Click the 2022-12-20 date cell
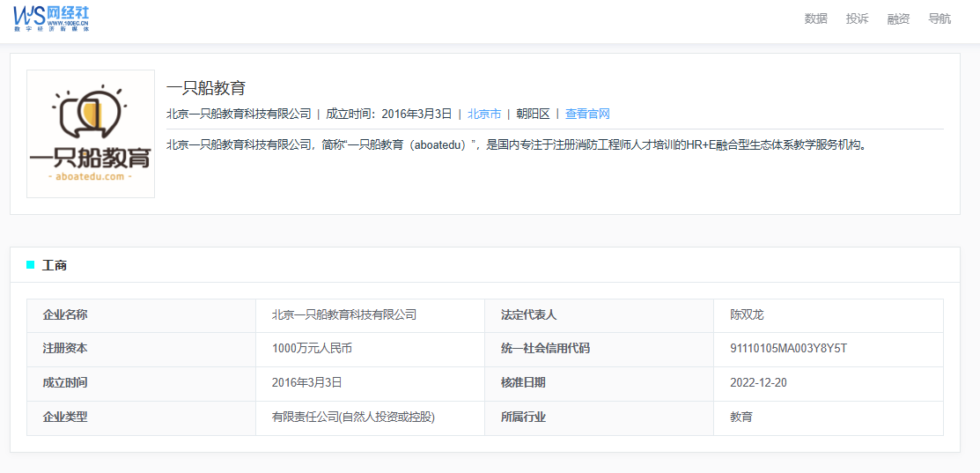The image size is (980, 473). tap(829, 384)
